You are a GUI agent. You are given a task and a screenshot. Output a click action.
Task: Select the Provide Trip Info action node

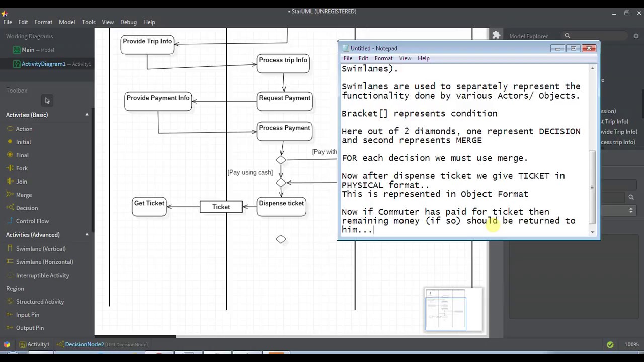147,45
